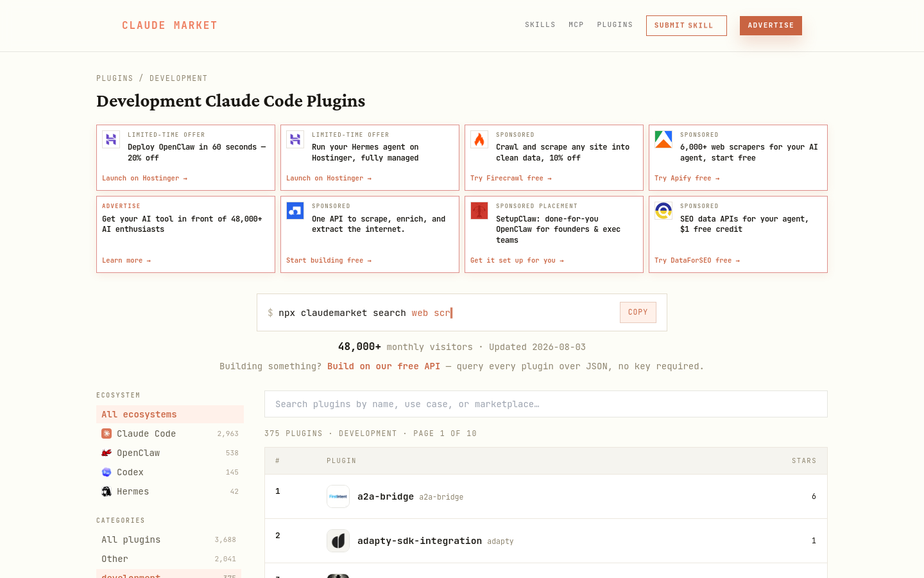
Task: Filter by Codex ecosystem
Action: pos(170,472)
